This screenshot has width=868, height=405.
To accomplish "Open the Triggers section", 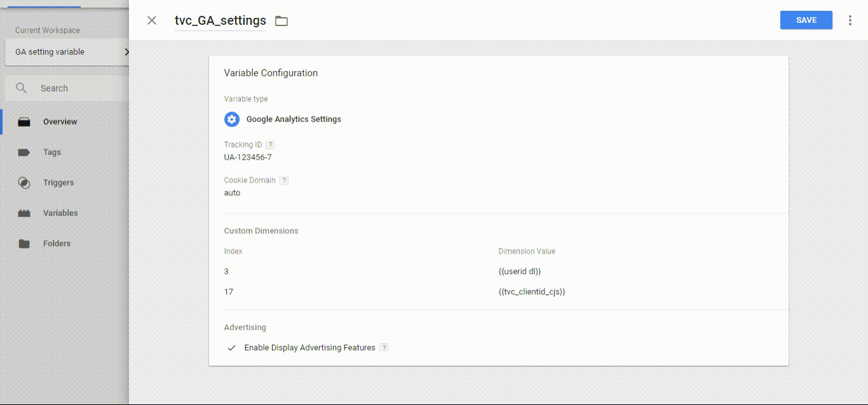I will [x=58, y=182].
